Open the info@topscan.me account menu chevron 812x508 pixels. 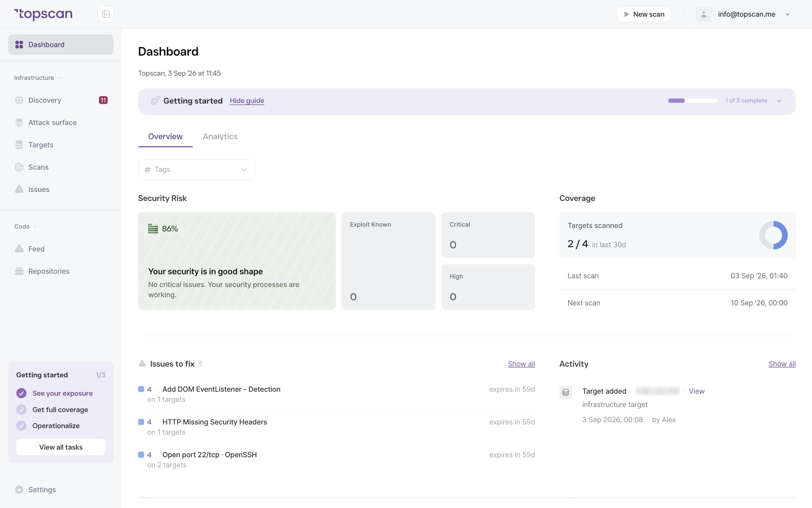tap(787, 14)
